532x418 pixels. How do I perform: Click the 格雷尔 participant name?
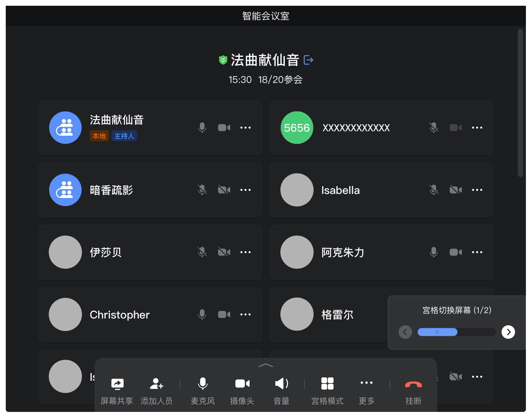tap(338, 315)
